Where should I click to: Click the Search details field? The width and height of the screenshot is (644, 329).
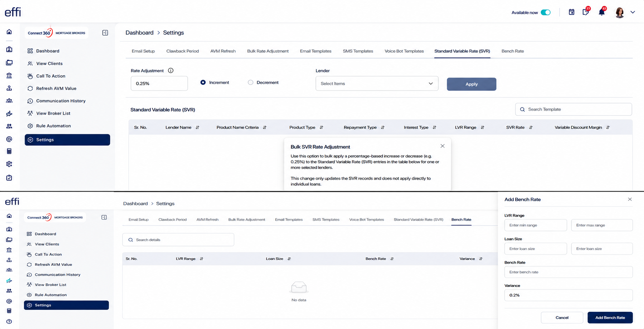(x=178, y=240)
